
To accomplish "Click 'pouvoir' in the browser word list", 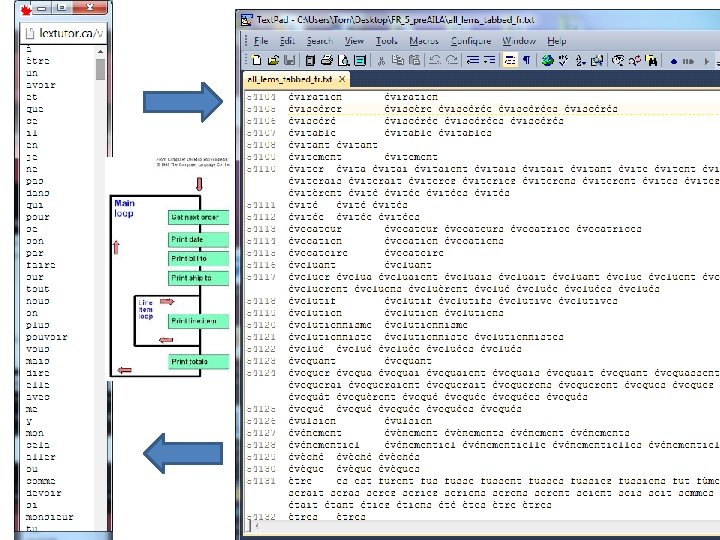I will (47, 337).
